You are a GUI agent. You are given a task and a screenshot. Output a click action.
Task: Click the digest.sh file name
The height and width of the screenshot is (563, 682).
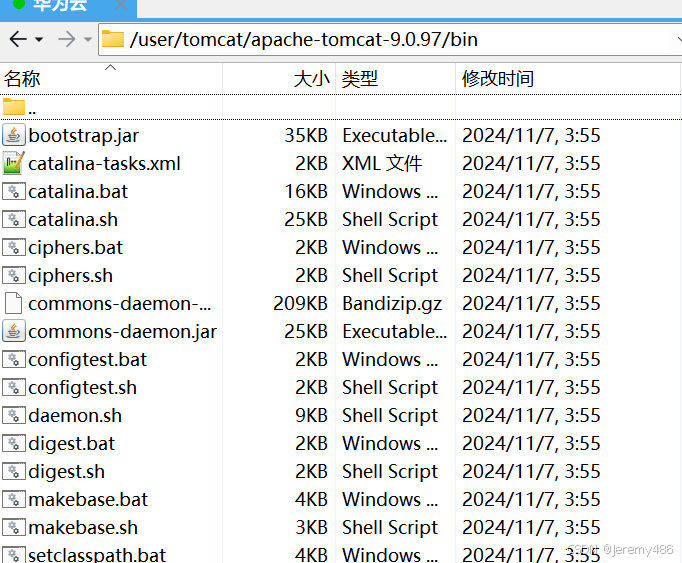[67, 472]
